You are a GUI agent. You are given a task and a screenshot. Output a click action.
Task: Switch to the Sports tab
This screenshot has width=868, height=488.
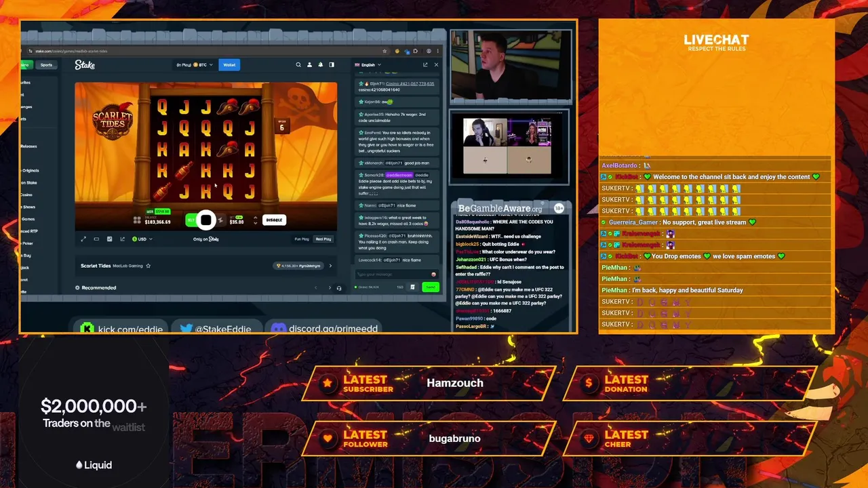click(x=46, y=65)
